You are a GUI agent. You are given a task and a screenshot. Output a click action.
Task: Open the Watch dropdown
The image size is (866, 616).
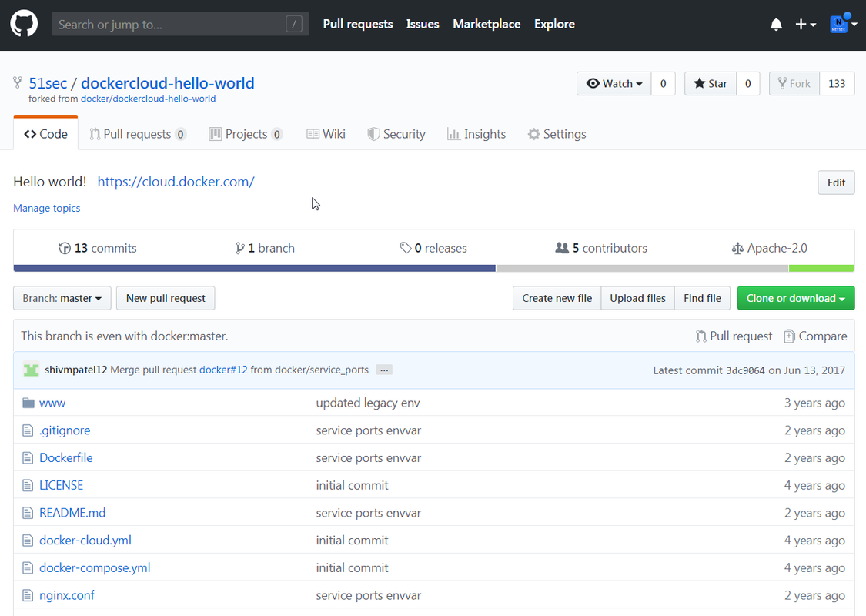coord(614,83)
